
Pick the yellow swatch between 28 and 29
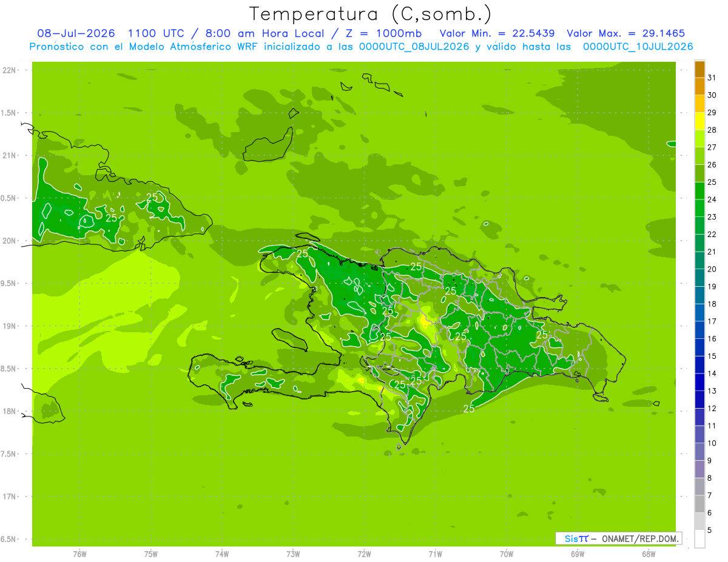coord(700,121)
